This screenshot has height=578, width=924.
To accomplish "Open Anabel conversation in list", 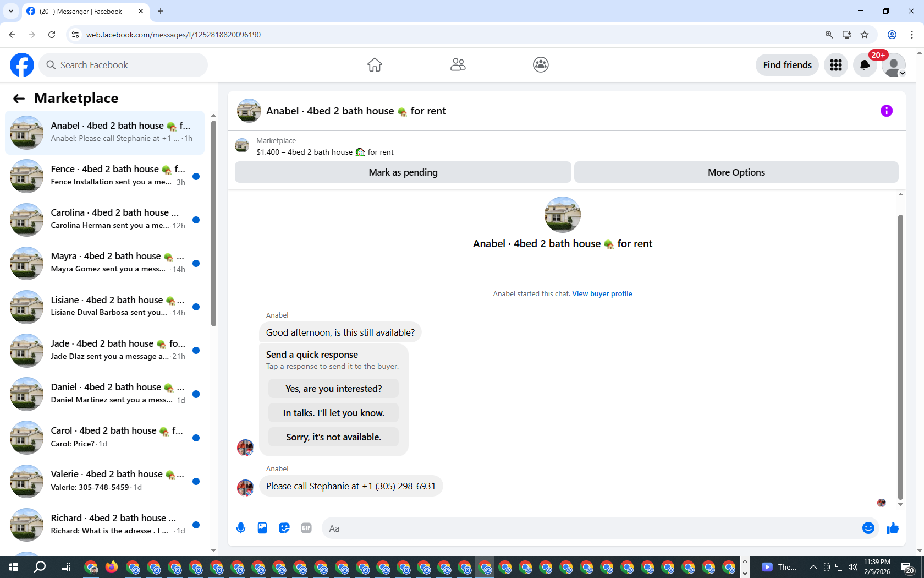I will tap(105, 133).
